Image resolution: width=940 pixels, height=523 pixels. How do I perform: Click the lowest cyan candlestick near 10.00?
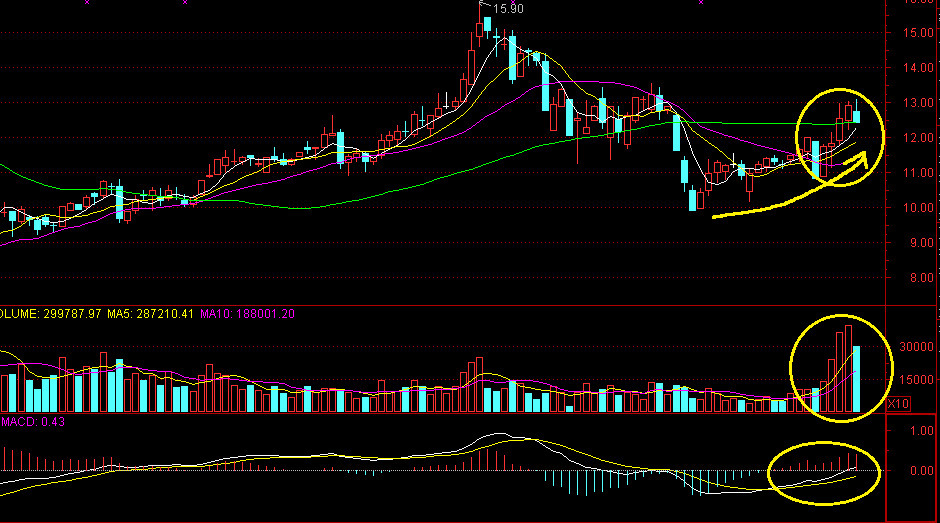coord(693,200)
